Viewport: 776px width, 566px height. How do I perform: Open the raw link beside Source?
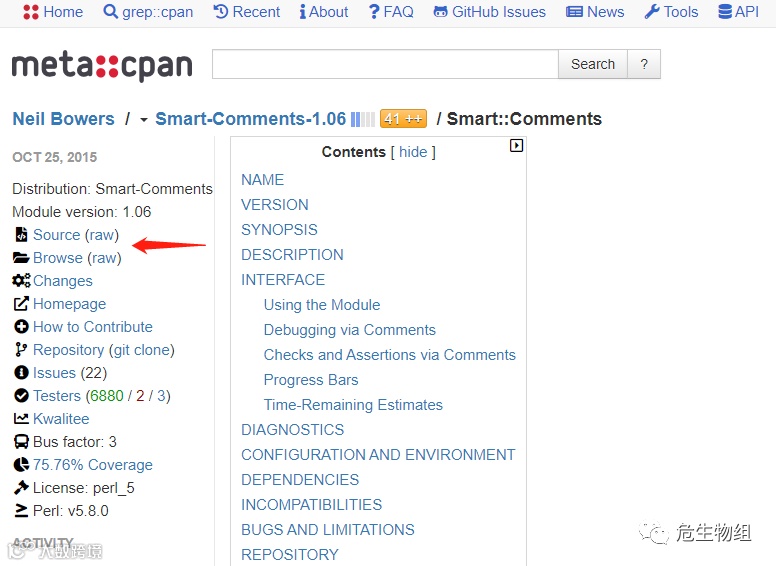coord(103,235)
